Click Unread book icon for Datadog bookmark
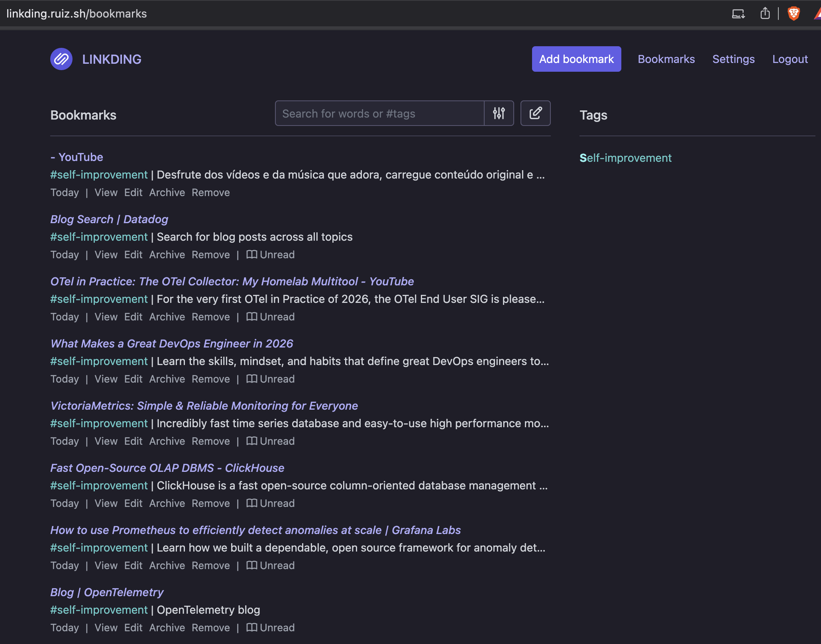 click(251, 255)
